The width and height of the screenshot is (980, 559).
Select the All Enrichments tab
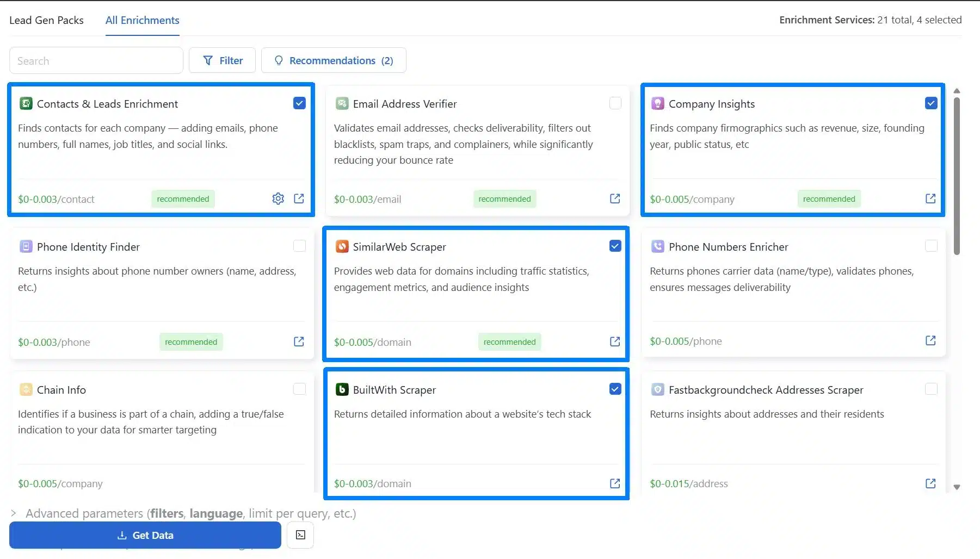pos(142,20)
